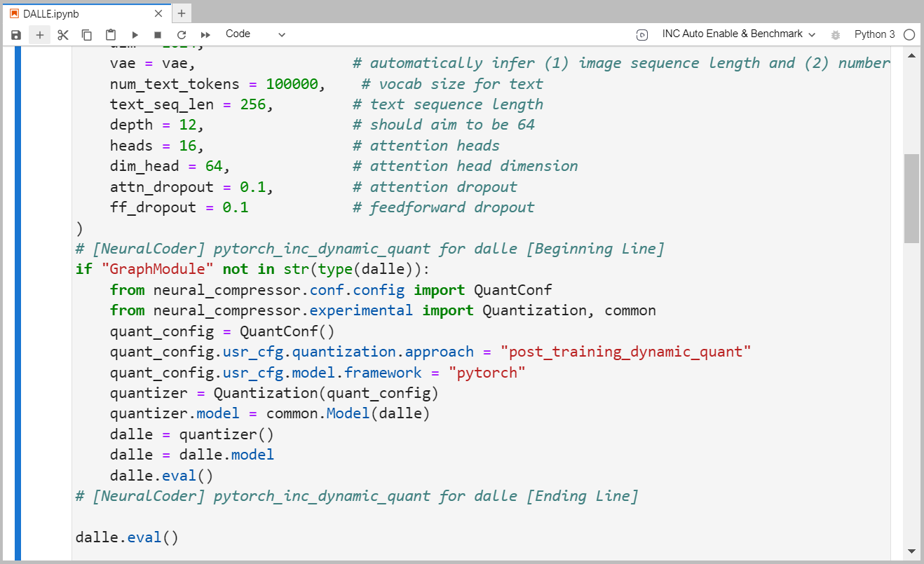Screen dimensions: 924x564
Task: Expand INC Auto Enable & Benchmark dropdown
Action: 739,34
